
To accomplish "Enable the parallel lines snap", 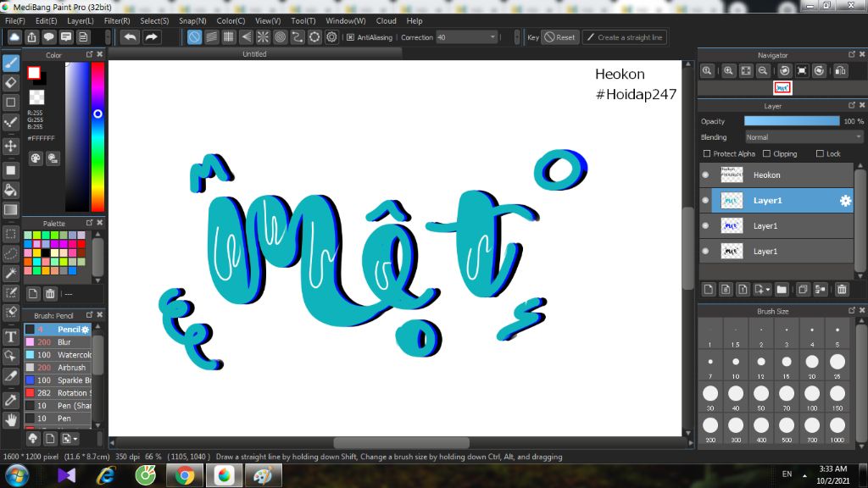I will [x=211, y=37].
